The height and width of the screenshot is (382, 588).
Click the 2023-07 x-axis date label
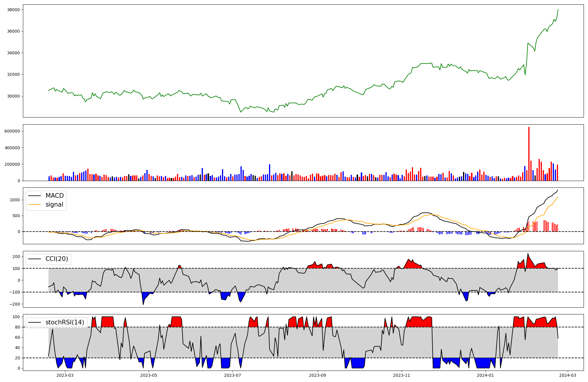(233, 375)
